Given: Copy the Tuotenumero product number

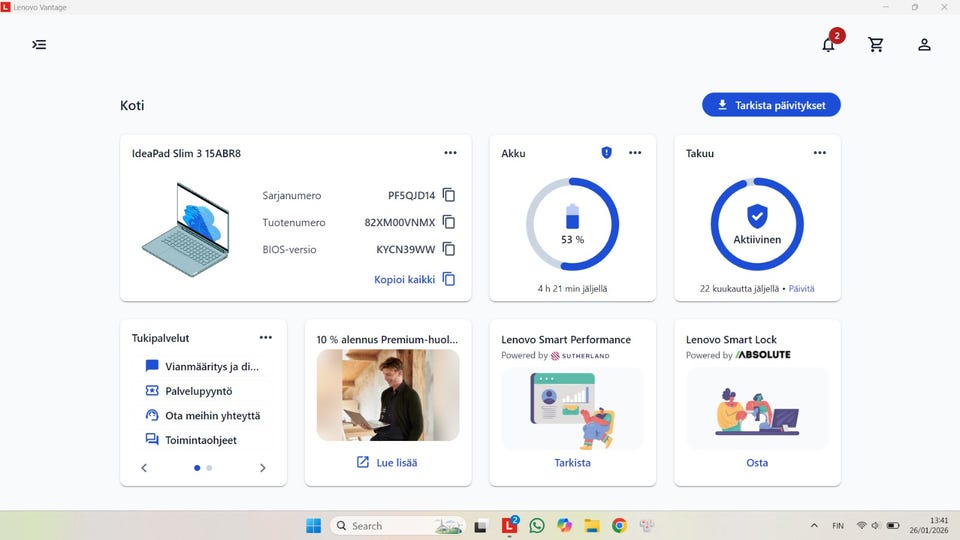Looking at the screenshot, I should point(449,222).
